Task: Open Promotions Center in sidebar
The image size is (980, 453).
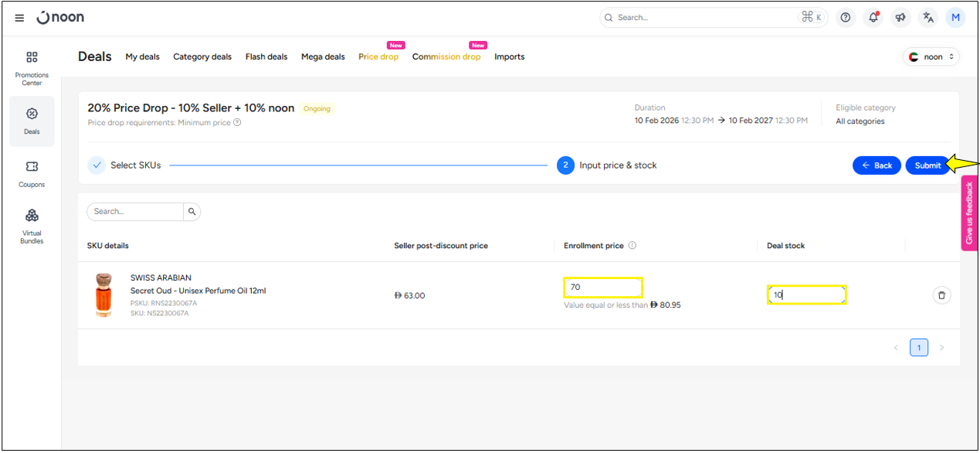Action: [32, 67]
